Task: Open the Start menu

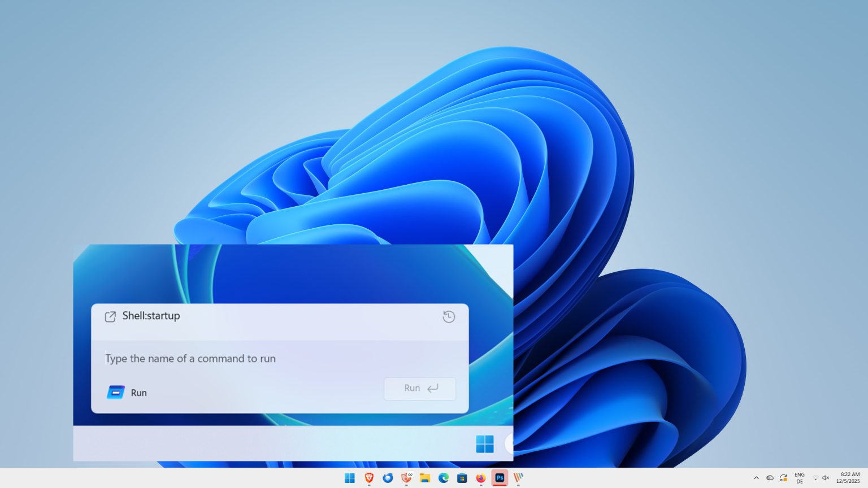Action: click(x=349, y=478)
